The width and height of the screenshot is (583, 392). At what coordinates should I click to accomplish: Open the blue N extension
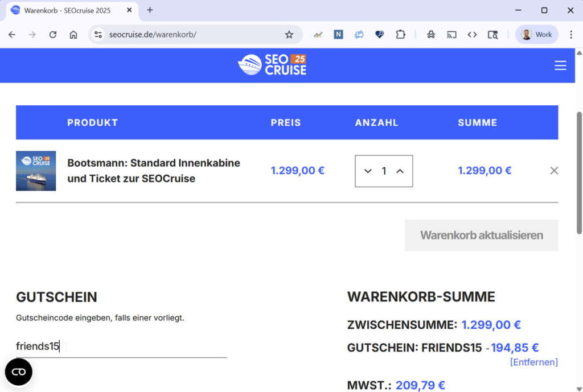coord(338,35)
